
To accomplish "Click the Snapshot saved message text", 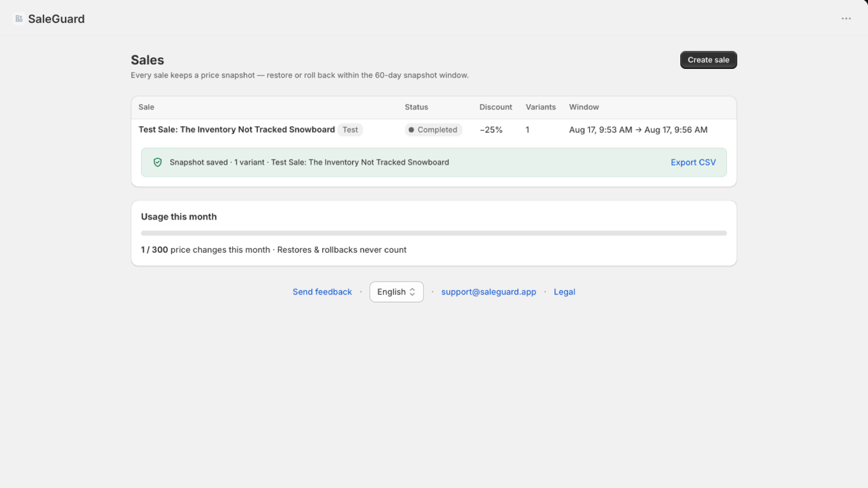I will tap(309, 162).
